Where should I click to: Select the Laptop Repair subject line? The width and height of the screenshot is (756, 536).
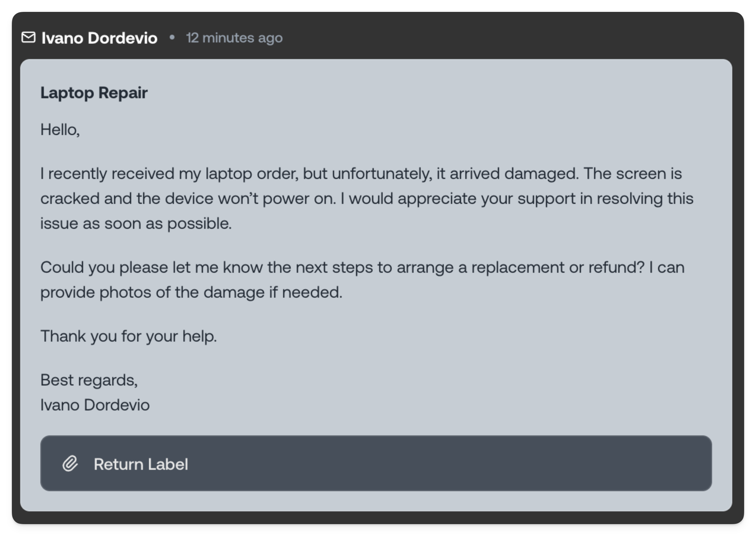pos(94,93)
